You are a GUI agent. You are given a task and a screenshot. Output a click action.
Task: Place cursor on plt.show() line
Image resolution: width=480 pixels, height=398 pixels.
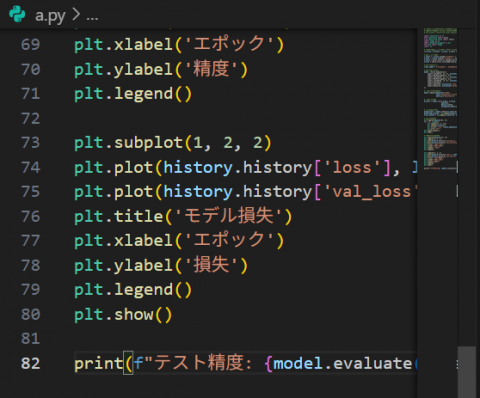click(x=123, y=315)
